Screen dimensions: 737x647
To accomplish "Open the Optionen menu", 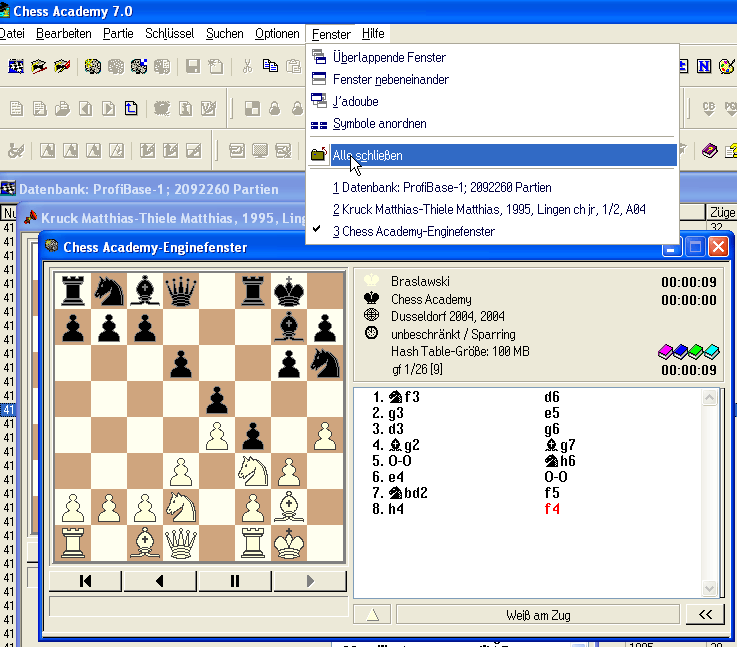I will 277,34.
